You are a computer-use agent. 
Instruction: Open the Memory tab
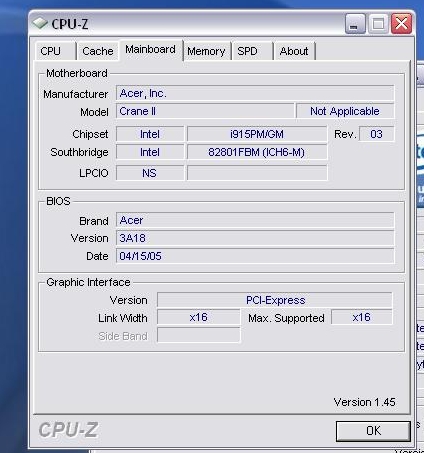point(207,51)
